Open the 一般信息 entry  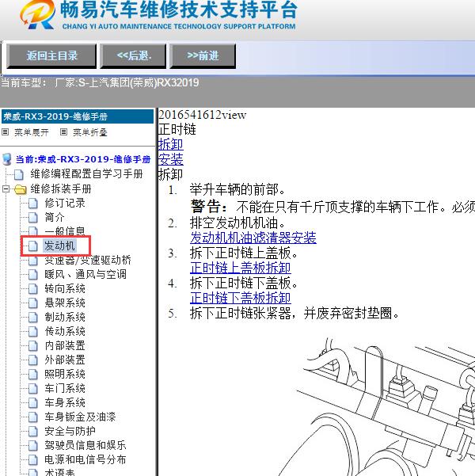[x=65, y=231]
